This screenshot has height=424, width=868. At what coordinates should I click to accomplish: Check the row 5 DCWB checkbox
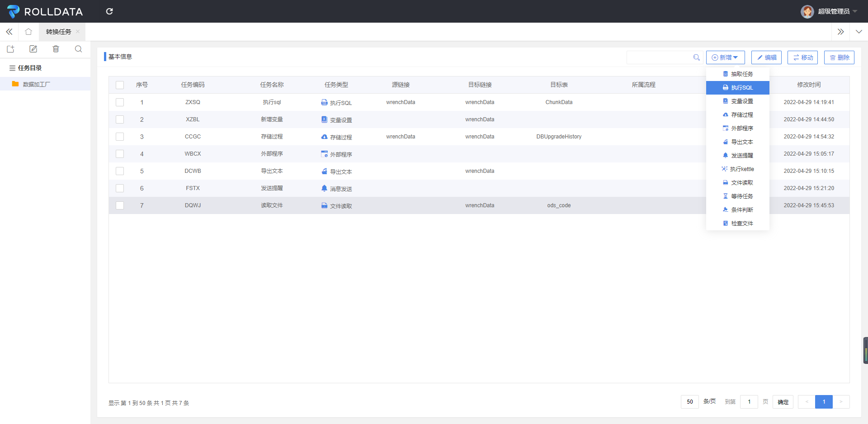tap(120, 171)
